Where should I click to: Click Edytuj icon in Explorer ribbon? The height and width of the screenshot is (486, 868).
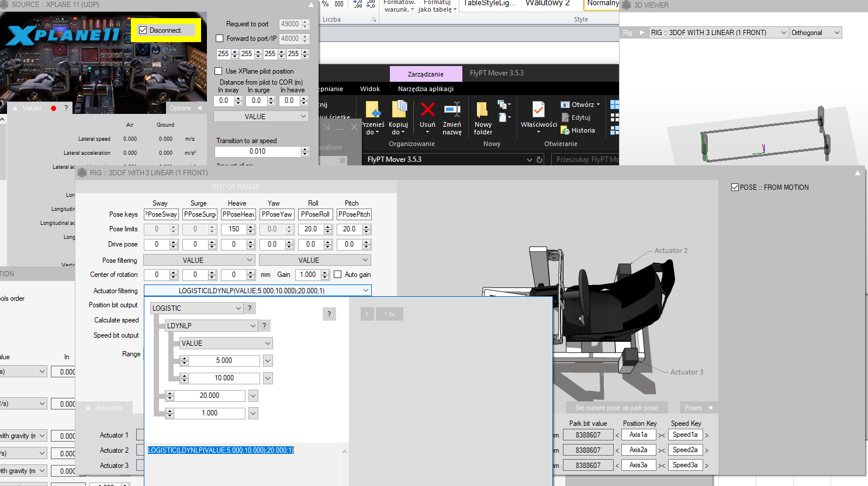click(x=565, y=117)
